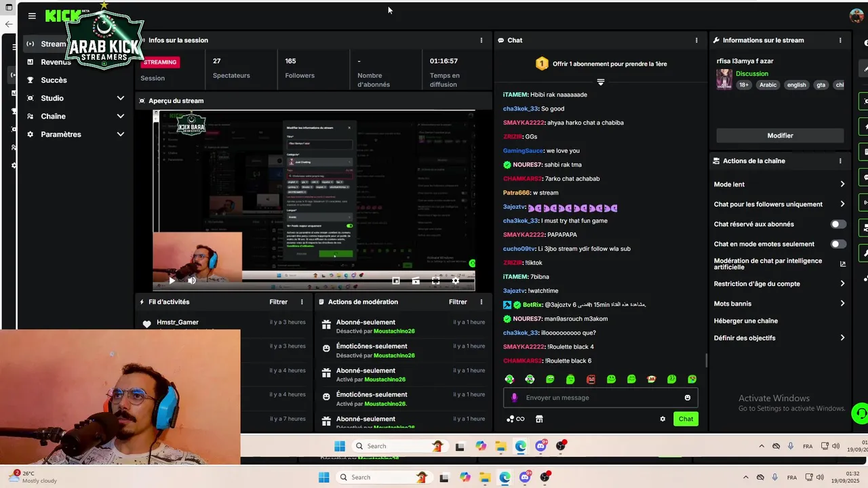Open Filtrer in Fil d'activités panel
The width and height of the screenshot is (868, 488).
coord(278,302)
